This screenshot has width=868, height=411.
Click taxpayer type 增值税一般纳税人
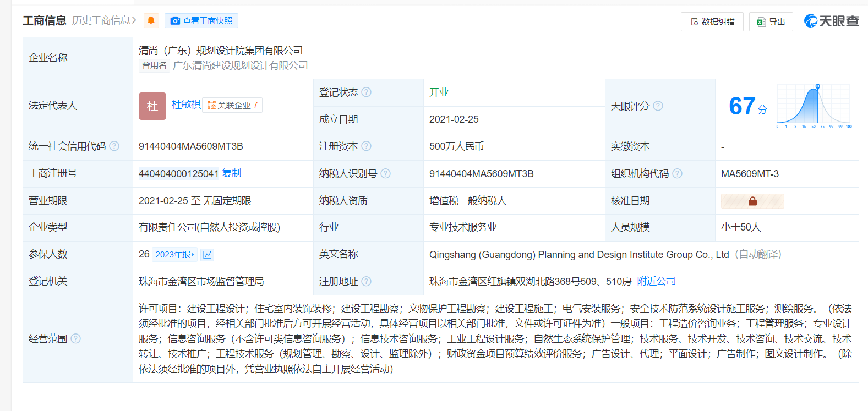point(468,201)
